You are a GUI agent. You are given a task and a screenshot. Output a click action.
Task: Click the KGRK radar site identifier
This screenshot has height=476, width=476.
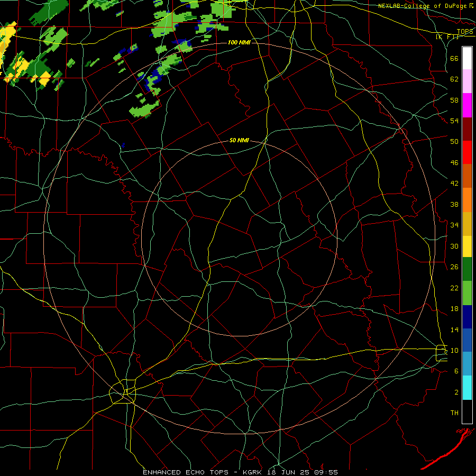click(253, 472)
